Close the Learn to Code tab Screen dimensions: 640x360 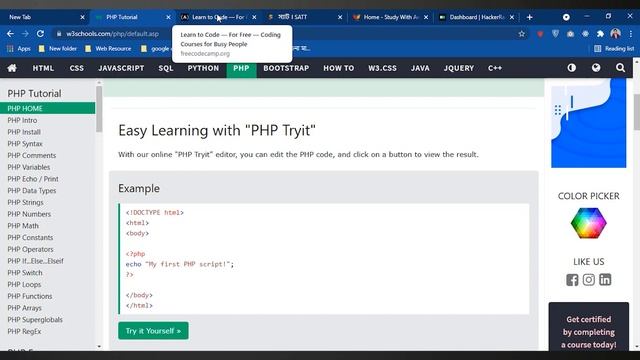pos(254,17)
